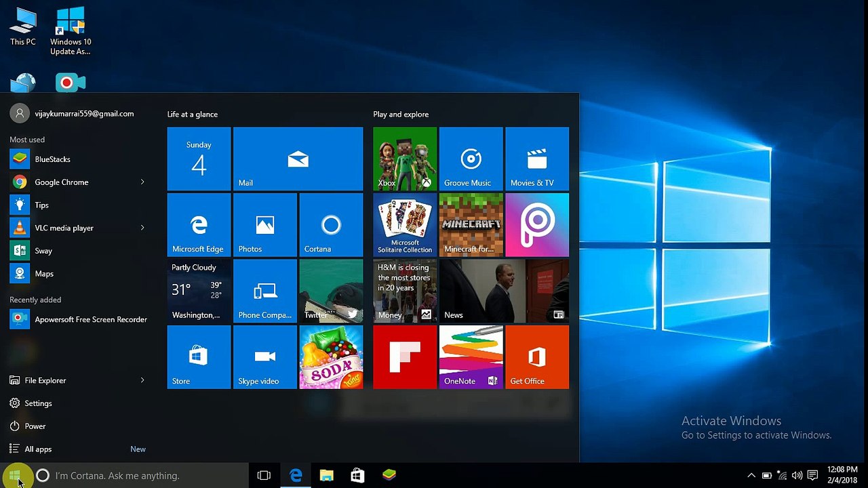
Task: Select the This PC desktop icon
Action: coord(23,27)
